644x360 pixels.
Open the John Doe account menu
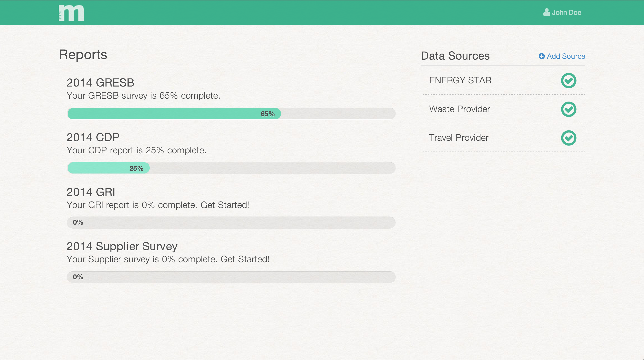562,13
